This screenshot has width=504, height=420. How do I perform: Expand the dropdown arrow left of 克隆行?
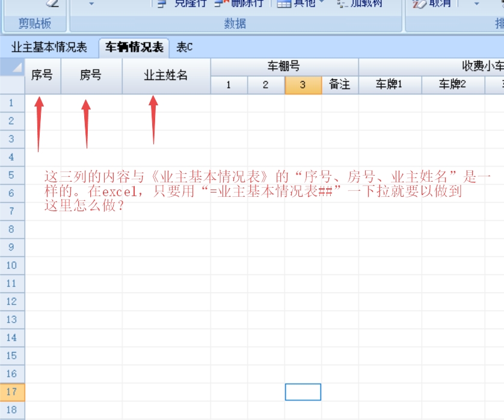tap(91, 4)
